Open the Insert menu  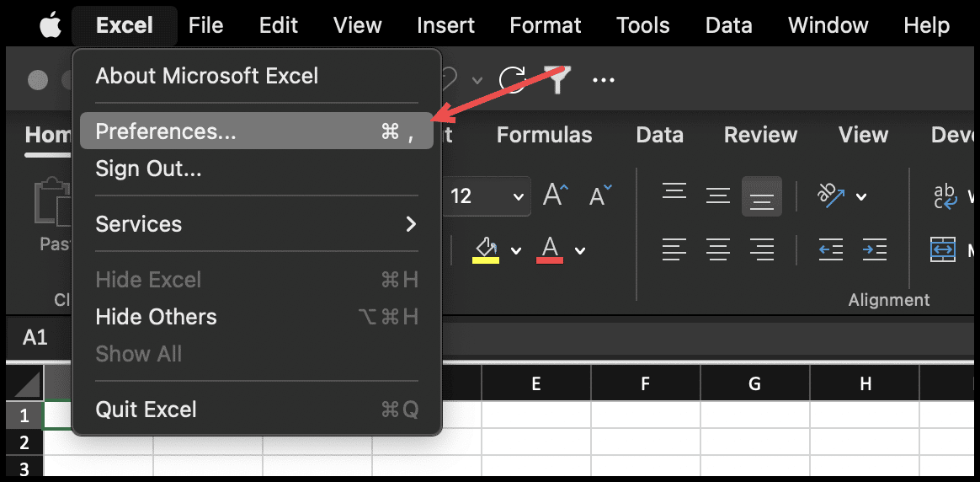[445, 25]
